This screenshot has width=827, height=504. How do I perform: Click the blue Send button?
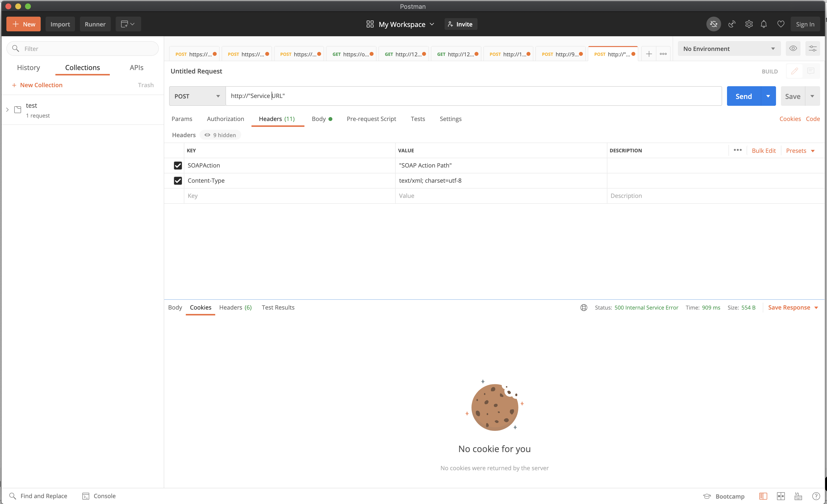click(x=743, y=96)
